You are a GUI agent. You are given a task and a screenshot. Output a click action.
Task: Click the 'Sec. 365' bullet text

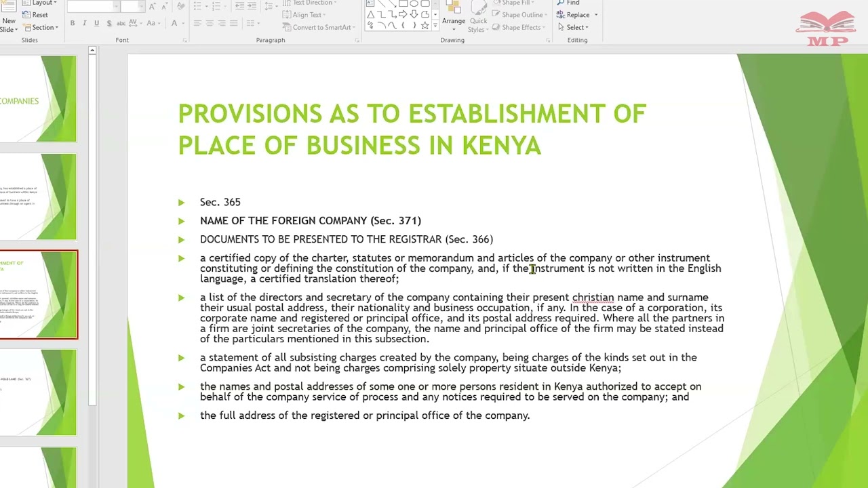click(x=220, y=202)
